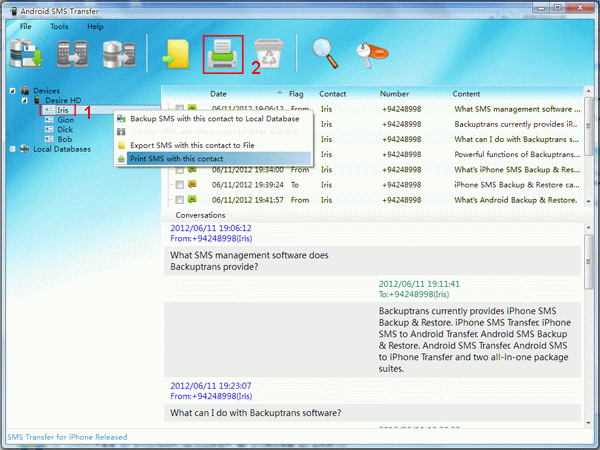600x450 pixels.
Task: Click the Flag column header
Action: point(296,94)
